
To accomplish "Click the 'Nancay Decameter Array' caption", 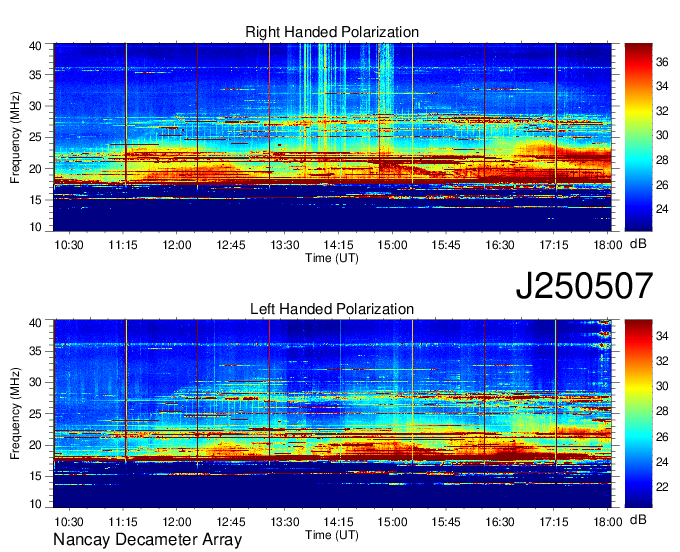I will pos(147,539).
